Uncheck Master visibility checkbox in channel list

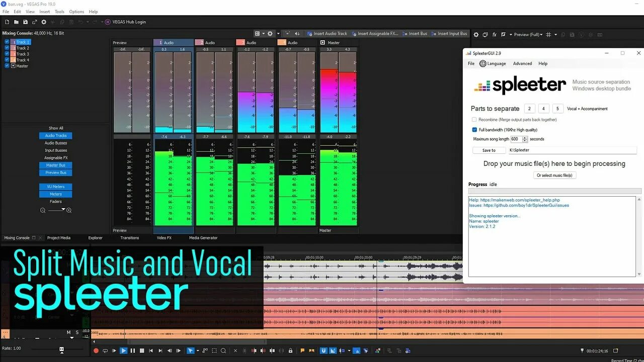coord(7,66)
